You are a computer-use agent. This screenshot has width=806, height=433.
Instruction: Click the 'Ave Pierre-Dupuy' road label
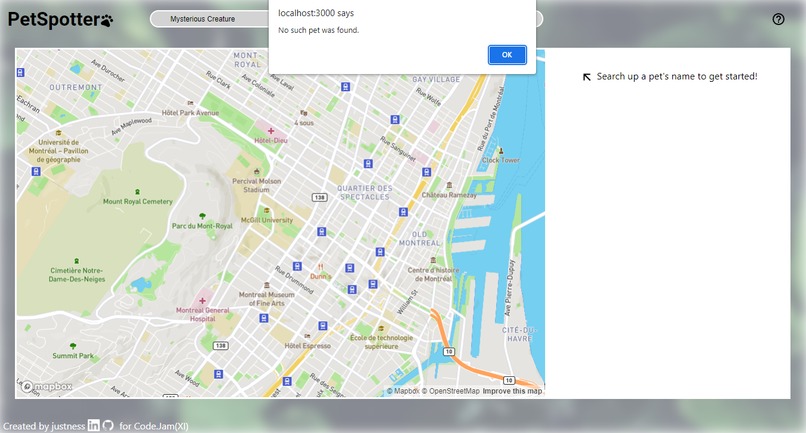[x=509, y=288]
